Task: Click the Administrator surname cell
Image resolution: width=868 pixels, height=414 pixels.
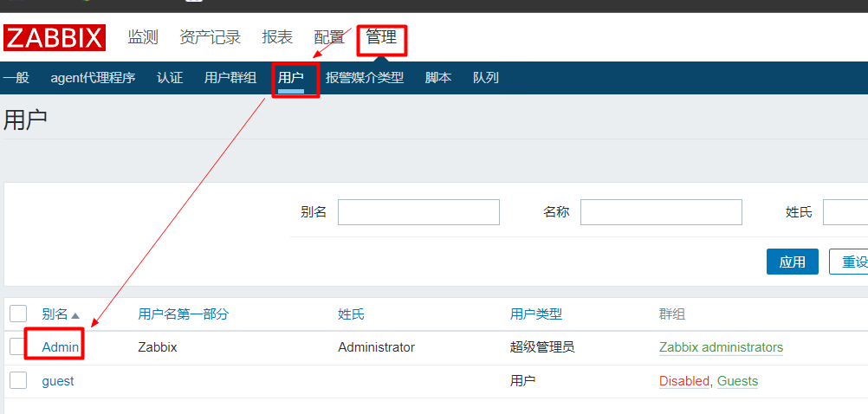Action: pyautogui.click(x=377, y=347)
